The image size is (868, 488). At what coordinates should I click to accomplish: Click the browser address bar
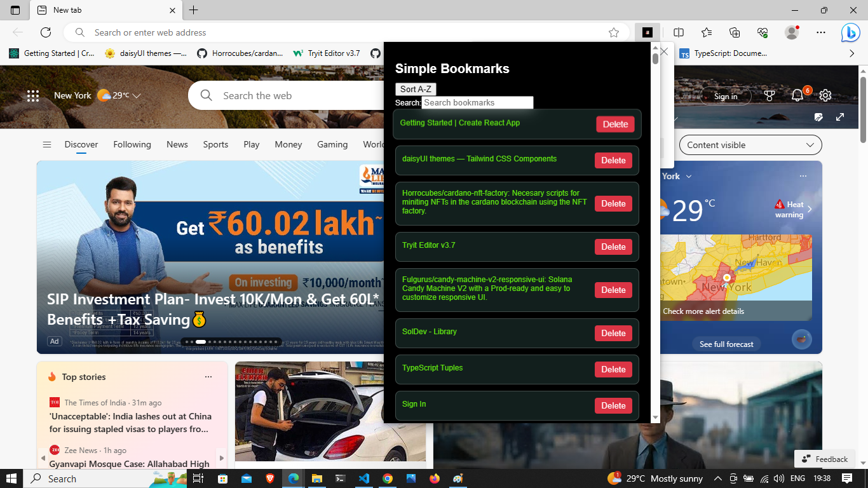coord(348,32)
